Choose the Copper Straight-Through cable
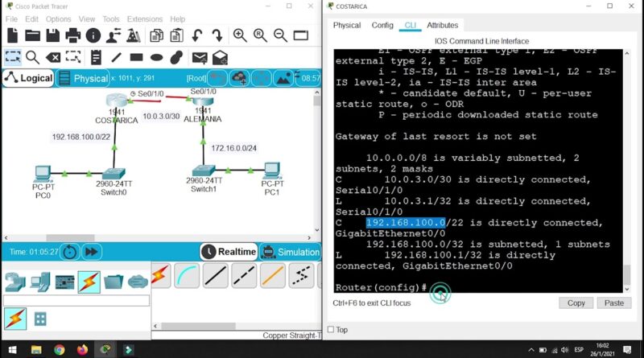The width and height of the screenshot is (644, 358). click(x=215, y=276)
